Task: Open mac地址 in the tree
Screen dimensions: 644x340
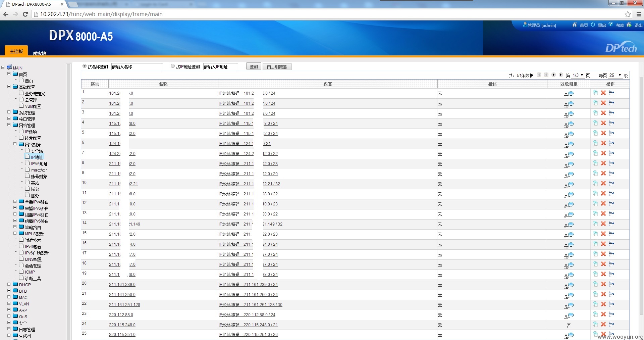Action: [39, 170]
